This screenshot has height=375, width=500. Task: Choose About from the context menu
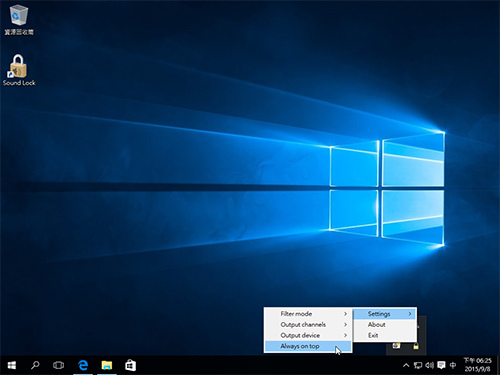[385, 324]
